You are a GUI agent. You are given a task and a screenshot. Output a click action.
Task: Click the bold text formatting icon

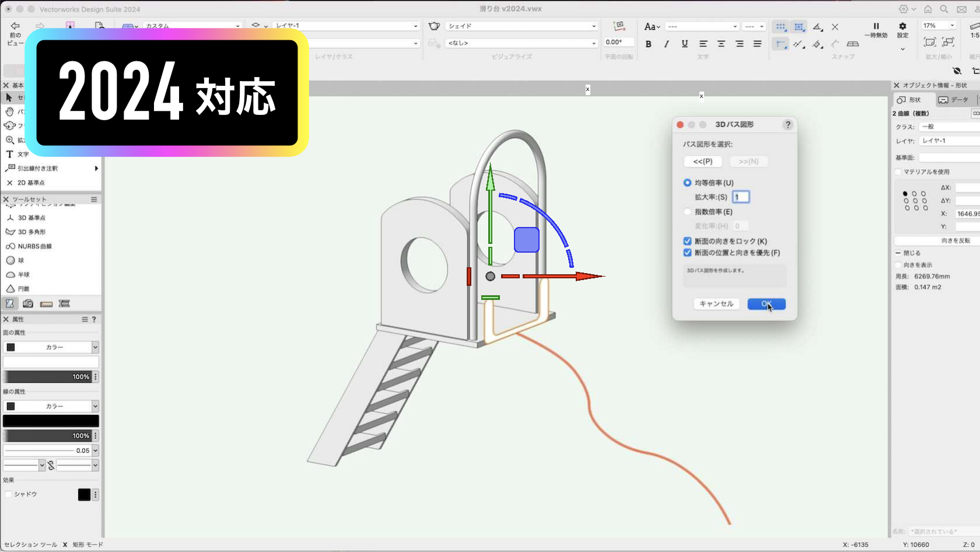(x=648, y=44)
